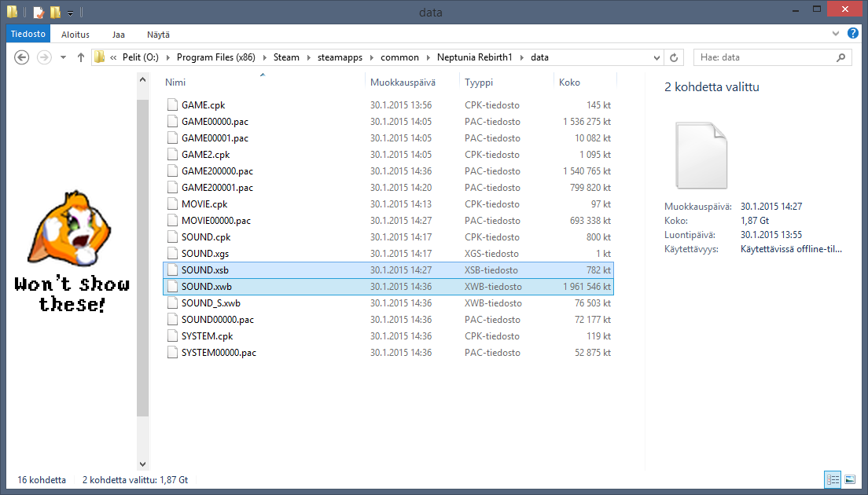
Task: Select the SOUND.xgs file icon
Action: click(x=173, y=253)
